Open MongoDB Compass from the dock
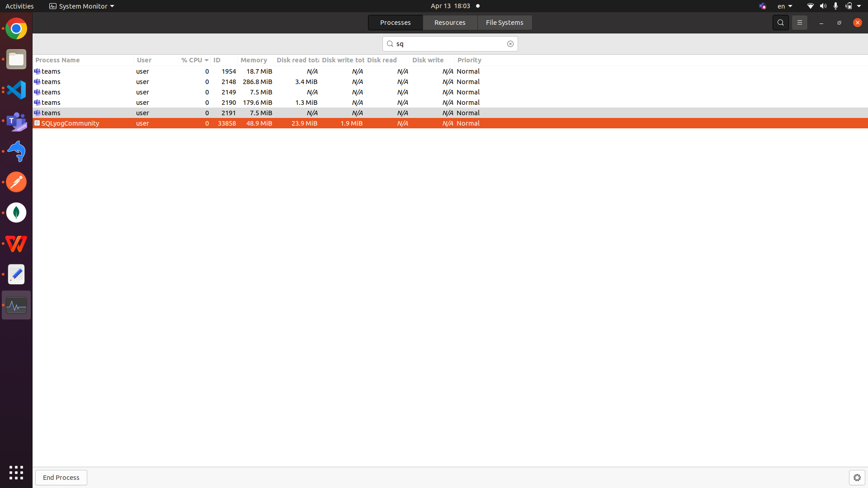The height and width of the screenshot is (488, 868). (16, 213)
